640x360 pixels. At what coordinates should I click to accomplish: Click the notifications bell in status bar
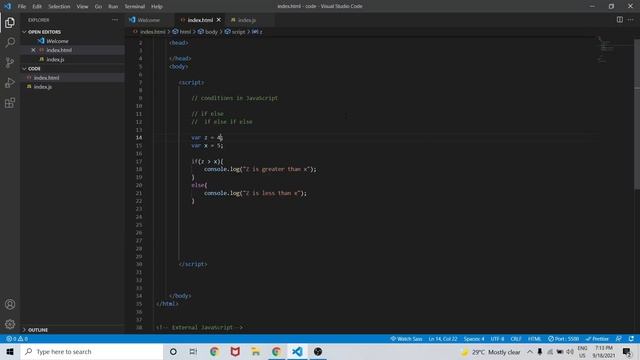point(631,339)
